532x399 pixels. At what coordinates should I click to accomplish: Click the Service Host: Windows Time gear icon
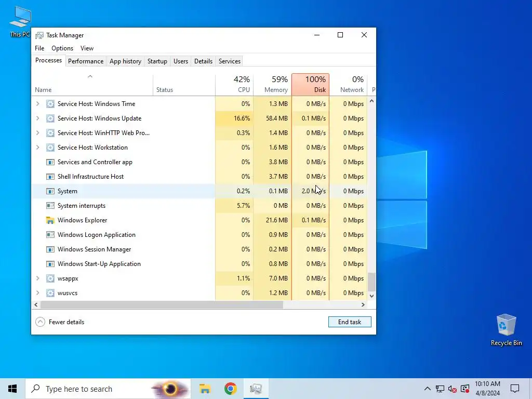coord(50,104)
